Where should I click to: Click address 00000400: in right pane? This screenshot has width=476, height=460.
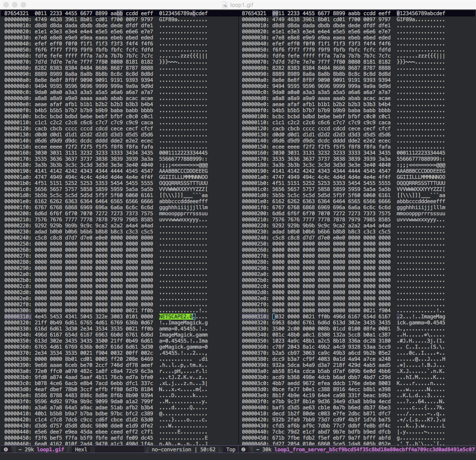[255, 408]
